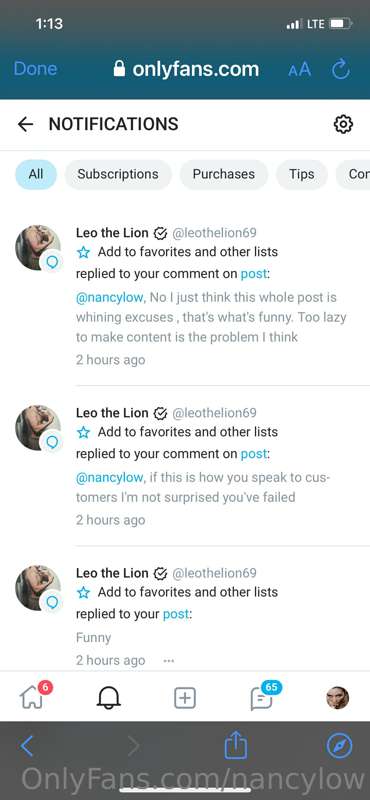This screenshot has width=370, height=800.
Task: Tap the browser back chevron
Action: coord(27,746)
